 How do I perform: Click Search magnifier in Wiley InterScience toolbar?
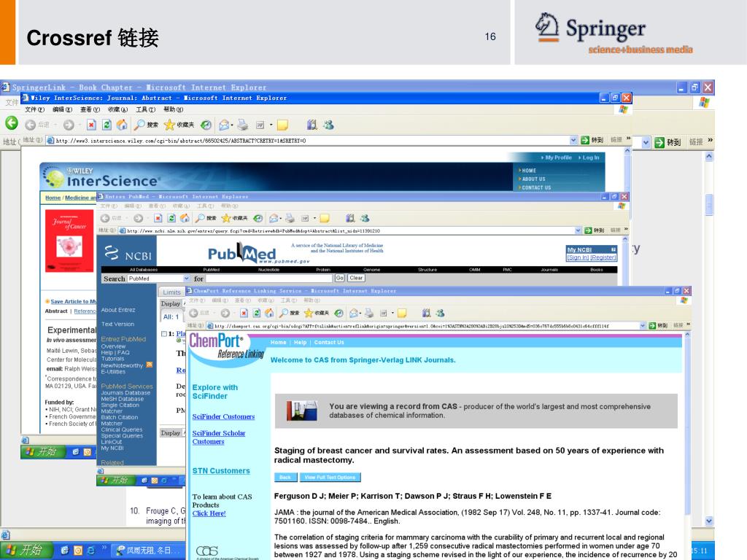pos(139,125)
